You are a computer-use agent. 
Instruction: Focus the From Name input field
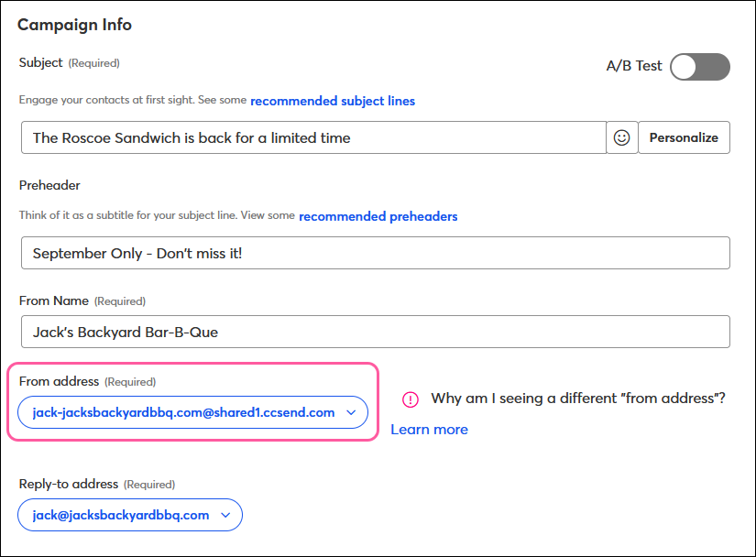tap(376, 332)
